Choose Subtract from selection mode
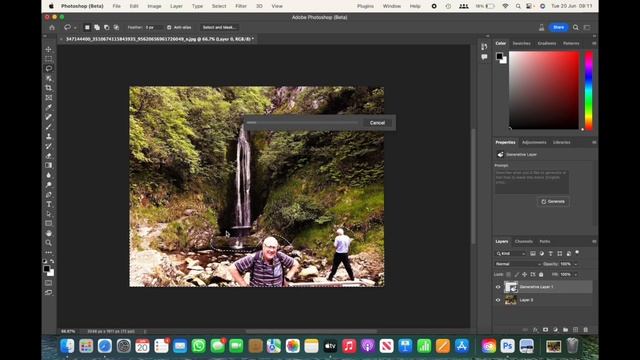The image size is (640, 360). 107,27
